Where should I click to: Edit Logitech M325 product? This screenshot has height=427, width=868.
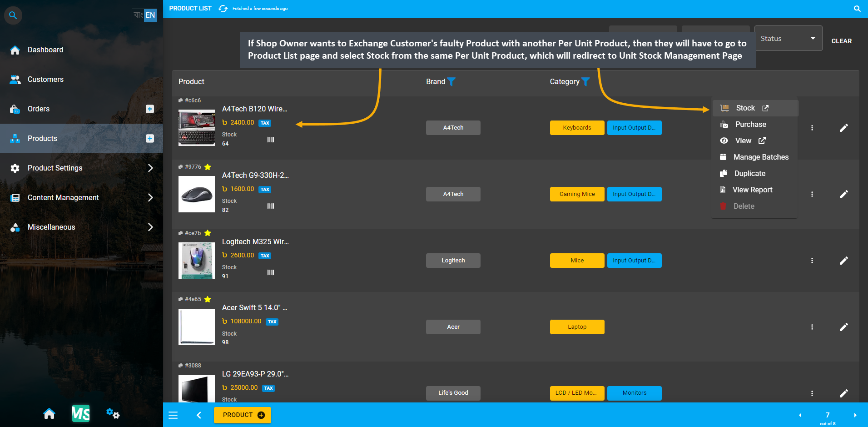pyautogui.click(x=844, y=261)
